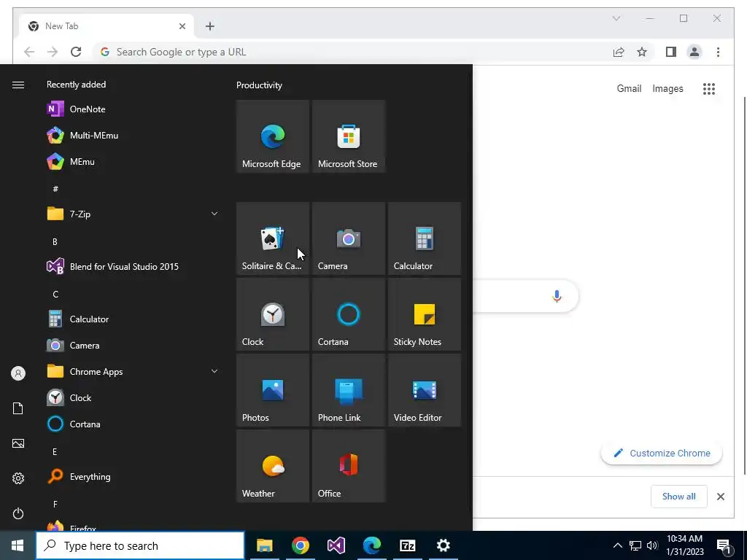Image resolution: width=747 pixels, height=560 pixels.
Task: Click the E letter header
Action: [55, 451]
